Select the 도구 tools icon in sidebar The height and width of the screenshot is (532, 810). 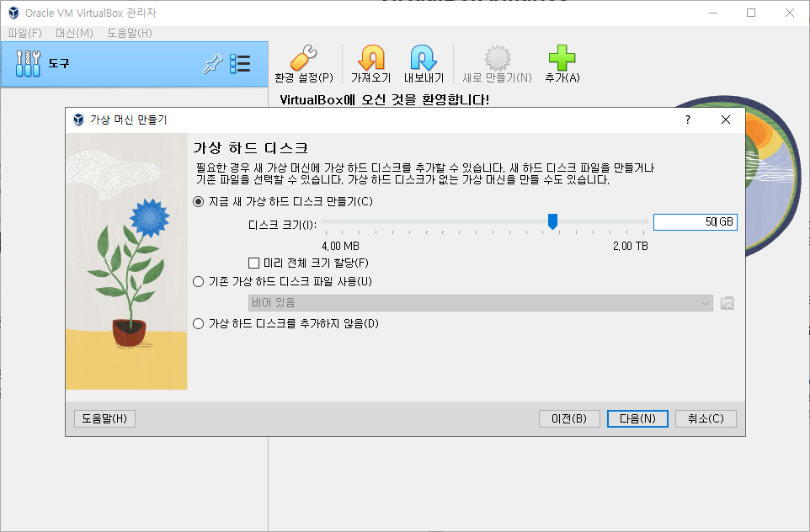pos(28,64)
